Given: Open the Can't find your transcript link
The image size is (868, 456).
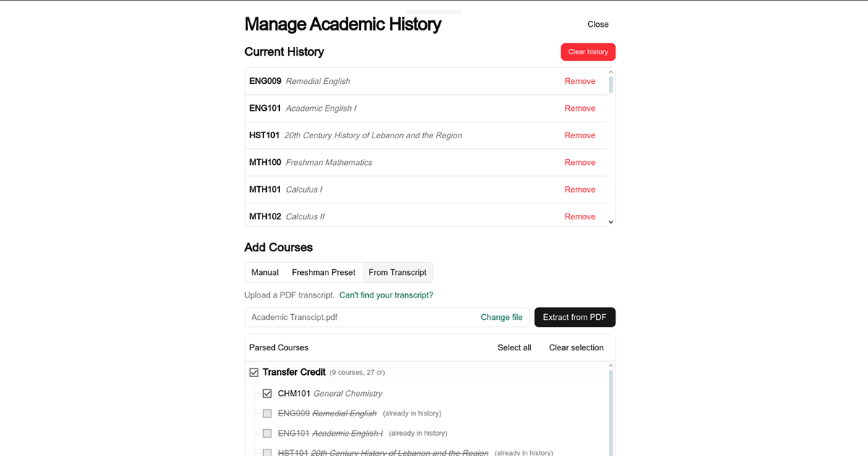Looking at the screenshot, I should [x=386, y=295].
